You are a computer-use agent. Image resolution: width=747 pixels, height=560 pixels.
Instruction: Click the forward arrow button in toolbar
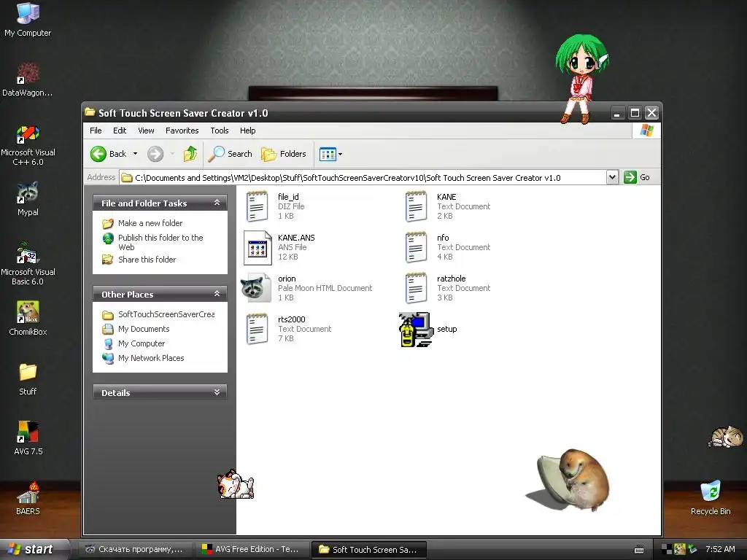[x=155, y=154]
